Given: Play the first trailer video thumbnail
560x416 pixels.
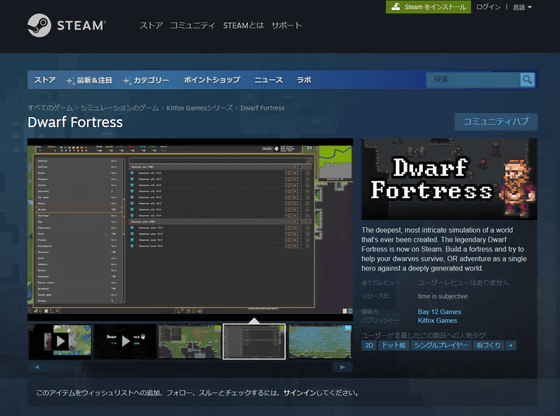Looking at the screenshot, I should (x=60, y=341).
